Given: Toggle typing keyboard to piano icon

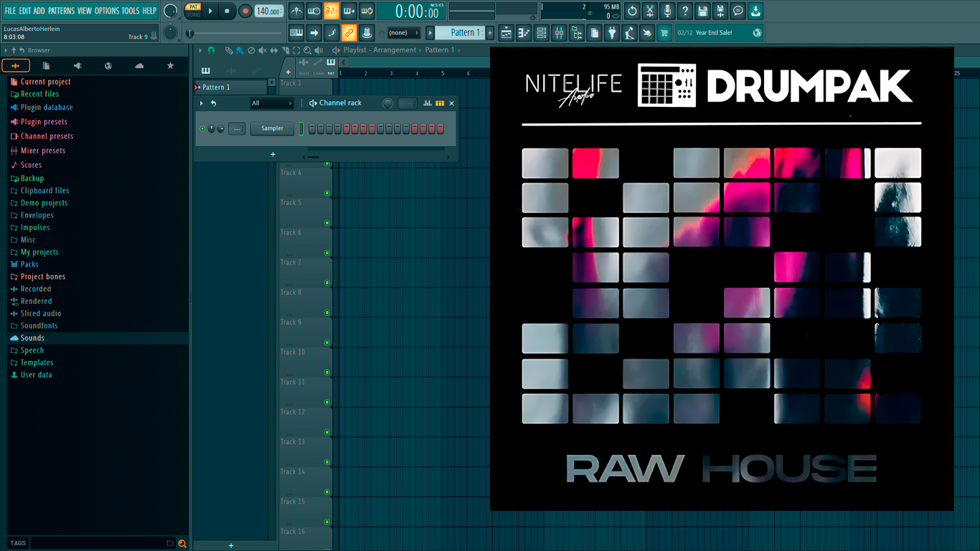Looking at the screenshot, I should pos(296,32).
